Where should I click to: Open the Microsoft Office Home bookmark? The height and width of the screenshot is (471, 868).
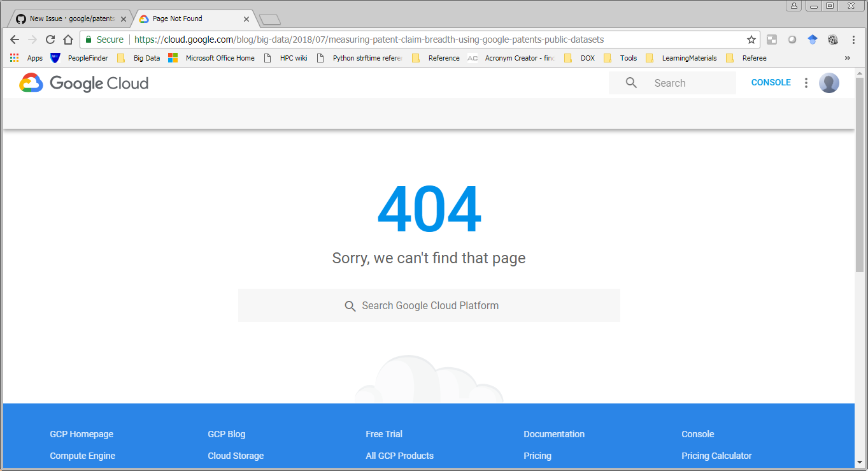pos(211,58)
